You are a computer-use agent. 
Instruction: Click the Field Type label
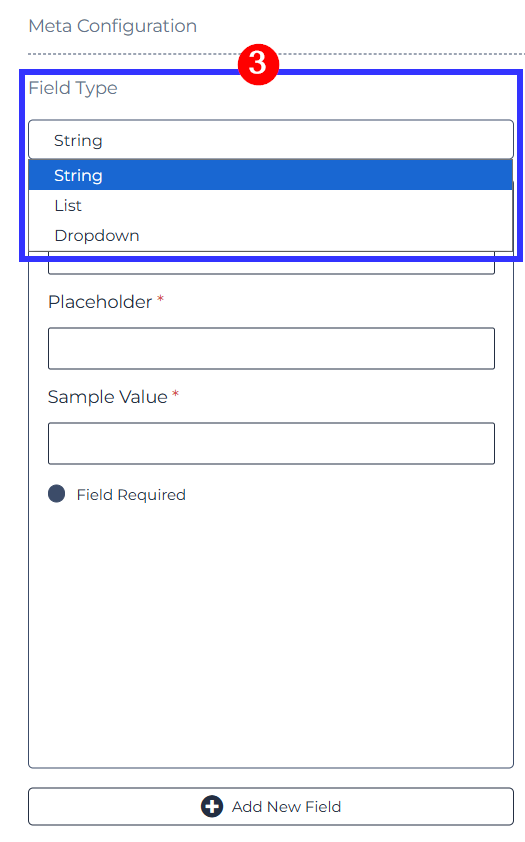(73, 88)
